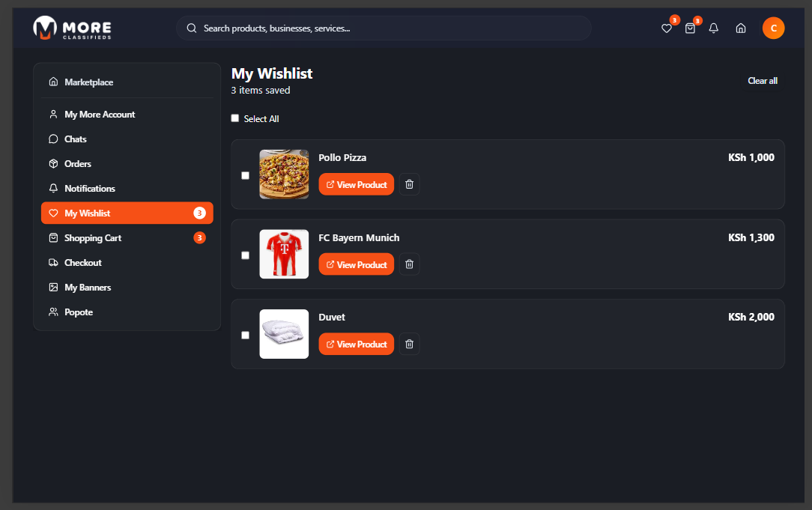Mark the Duvet item checkbox

245,335
